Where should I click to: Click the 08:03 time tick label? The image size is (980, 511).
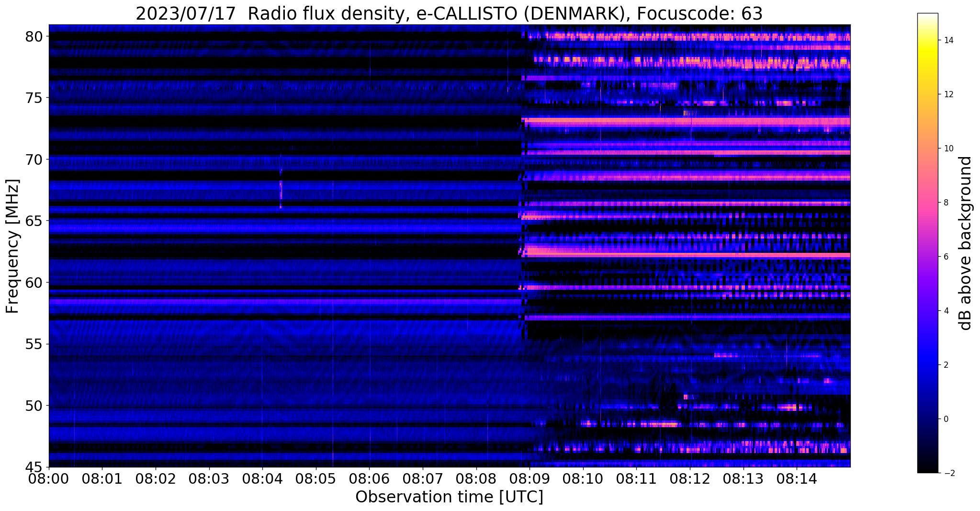point(209,478)
